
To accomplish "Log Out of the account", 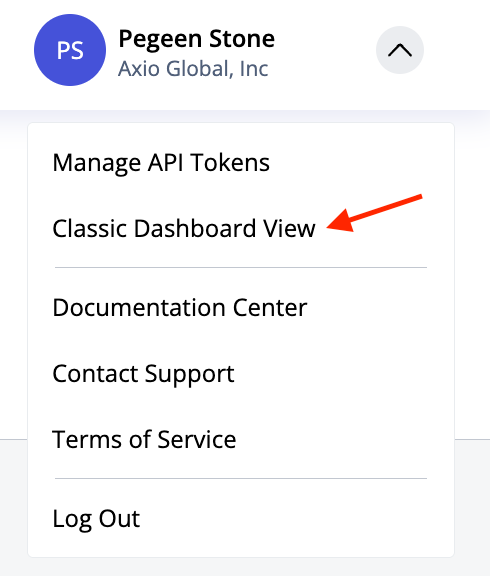I will click(96, 519).
